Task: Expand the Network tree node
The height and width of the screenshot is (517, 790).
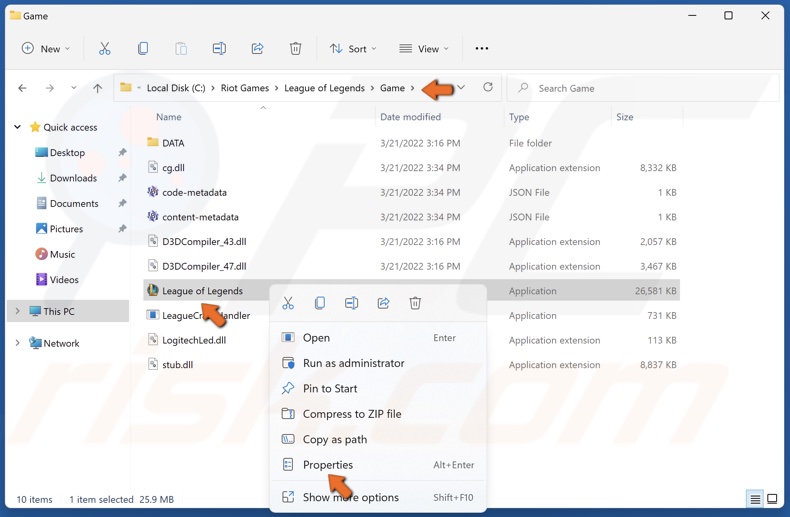Action: (18, 343)
